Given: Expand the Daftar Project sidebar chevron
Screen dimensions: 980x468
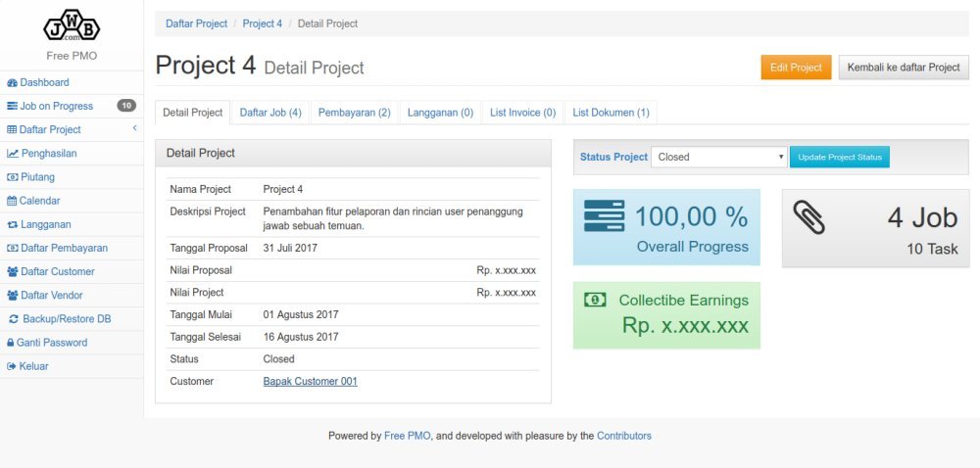Looking at the screenshot, I should (134, 129).
